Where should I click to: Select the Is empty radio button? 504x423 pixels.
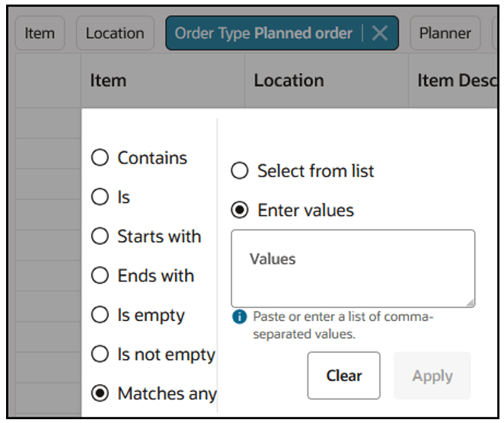coord(100,315)
